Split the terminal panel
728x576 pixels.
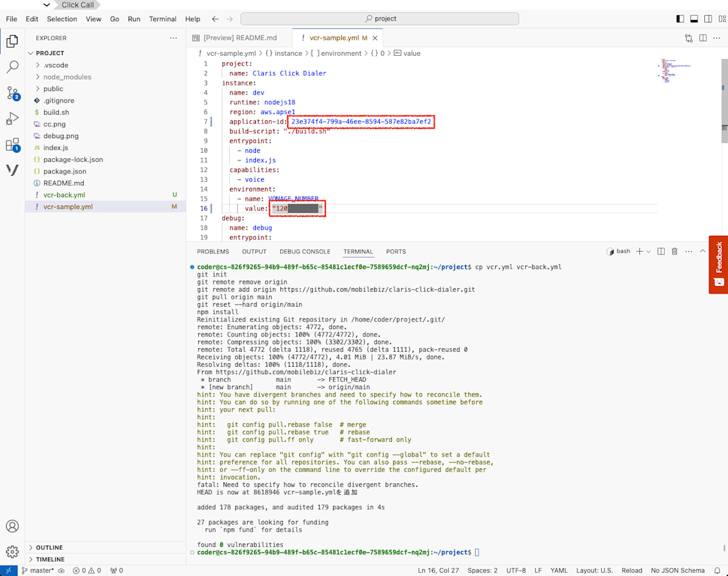pos(661,251)
